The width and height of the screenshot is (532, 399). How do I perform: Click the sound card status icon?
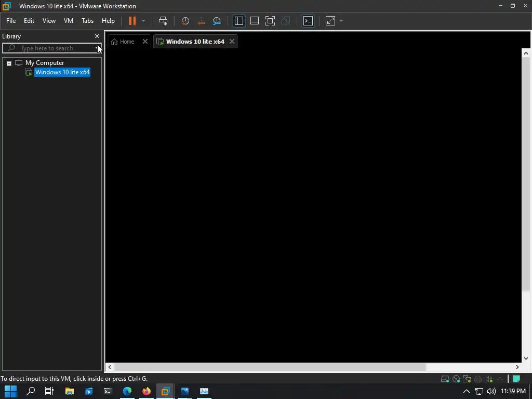tap(489, 379)
